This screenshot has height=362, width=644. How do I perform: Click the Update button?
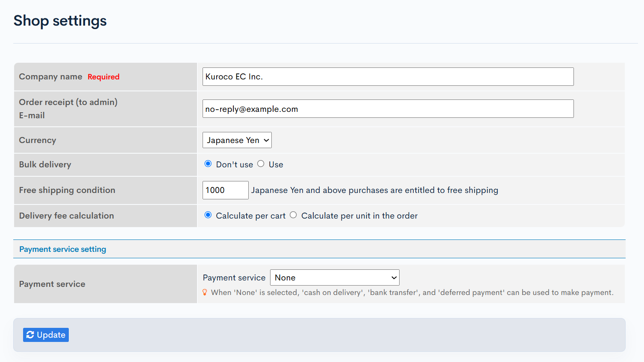(x=46, y=335)
